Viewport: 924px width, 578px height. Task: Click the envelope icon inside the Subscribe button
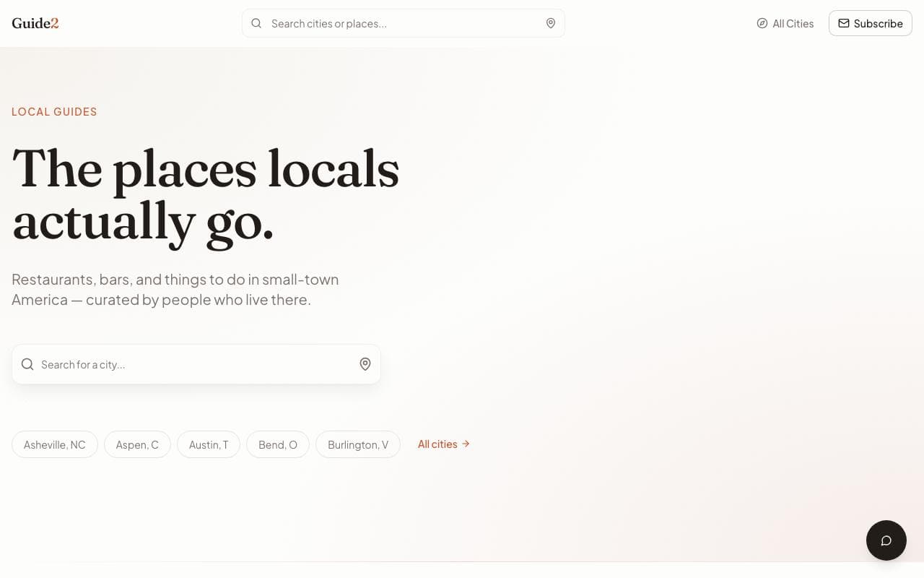pos(844,23)
